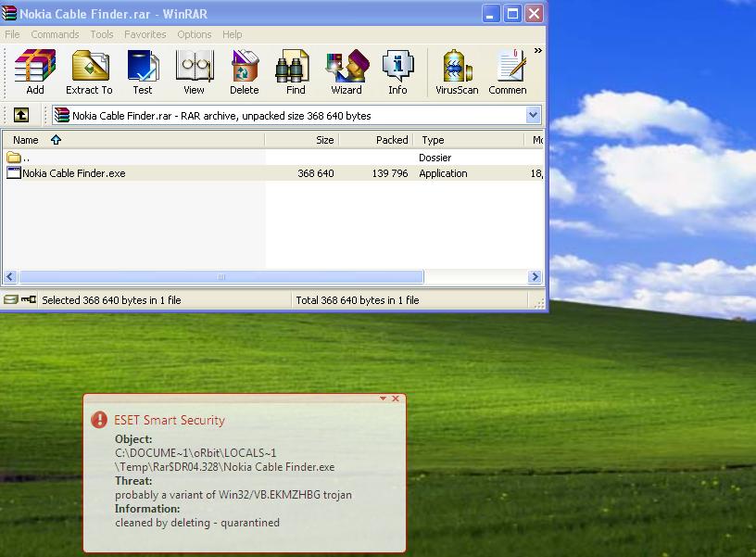This screenshot has height=557, width=756.
Task: Click the Dossier type cell
Action: (435, 158)
